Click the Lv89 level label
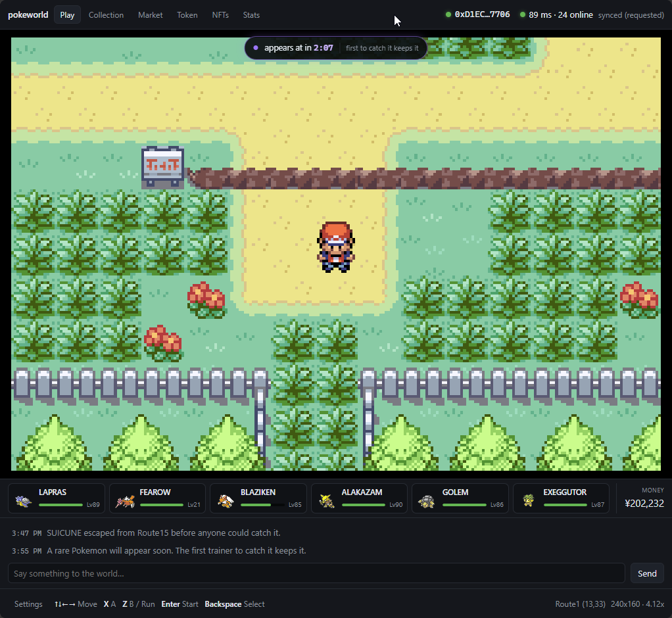This screenshot has width=672, height=618. pyautogui.click(x=93, y=505)
